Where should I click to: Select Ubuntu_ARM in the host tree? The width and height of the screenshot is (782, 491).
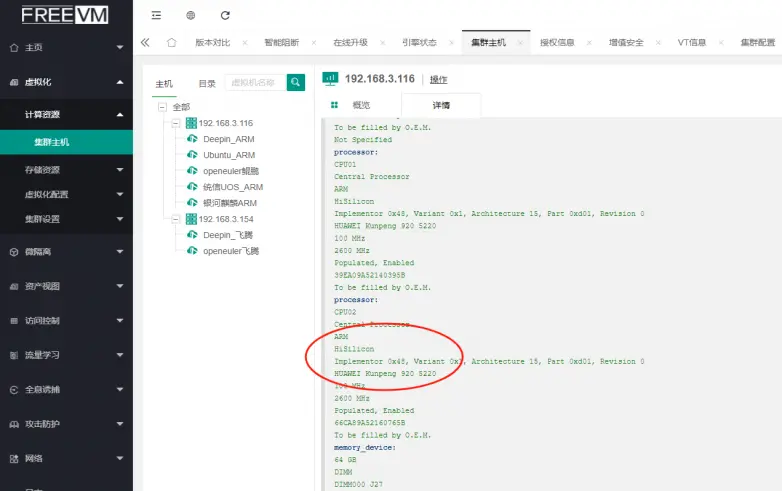coord(229,155)
